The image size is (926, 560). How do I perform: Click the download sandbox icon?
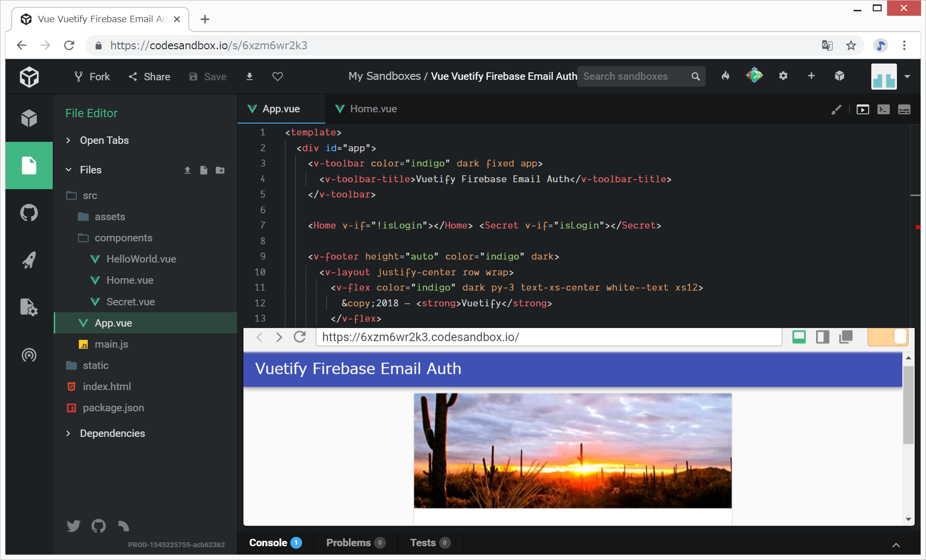[249, 76]
